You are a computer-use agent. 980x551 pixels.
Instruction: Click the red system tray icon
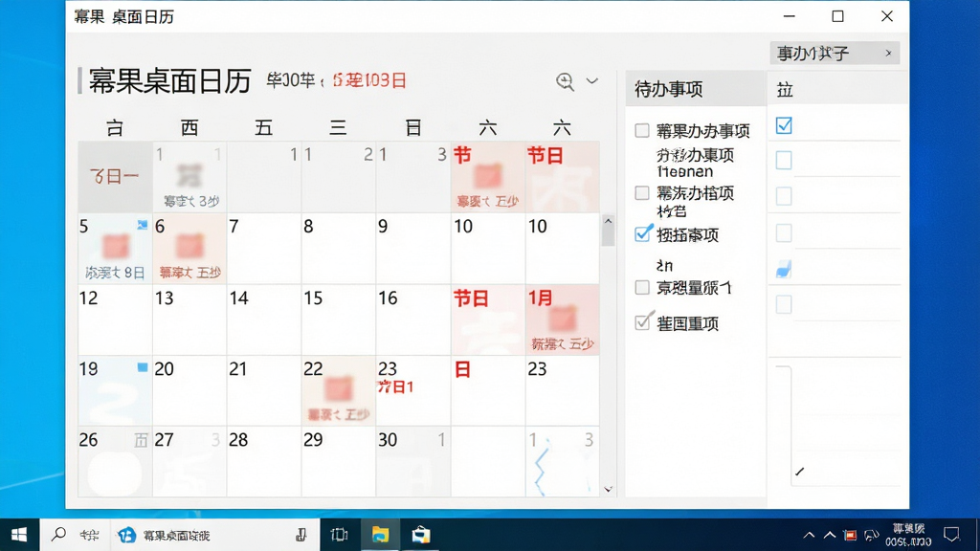(850, 536)
